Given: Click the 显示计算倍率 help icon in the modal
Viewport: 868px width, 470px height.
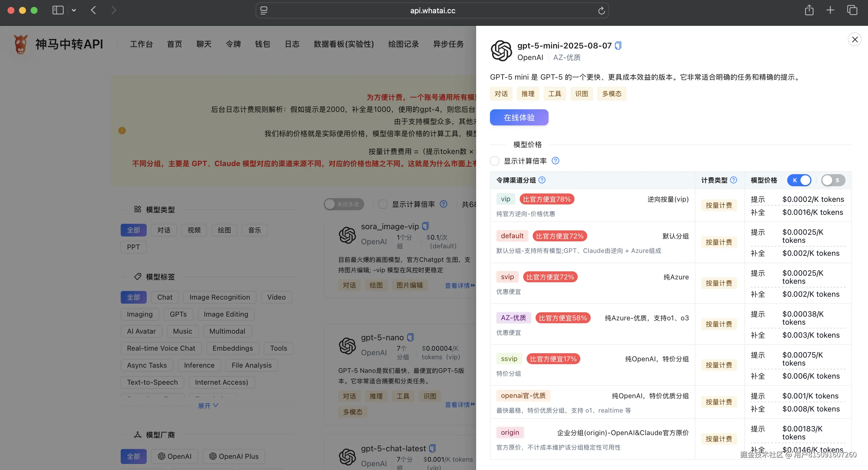Looking at the screenshot, I should tap(556, 161).
